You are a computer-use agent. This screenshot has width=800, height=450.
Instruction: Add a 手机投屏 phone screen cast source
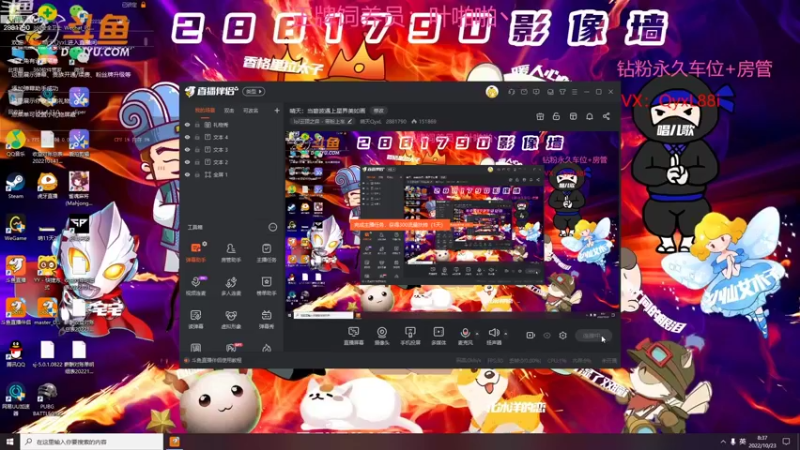point(410,336)
